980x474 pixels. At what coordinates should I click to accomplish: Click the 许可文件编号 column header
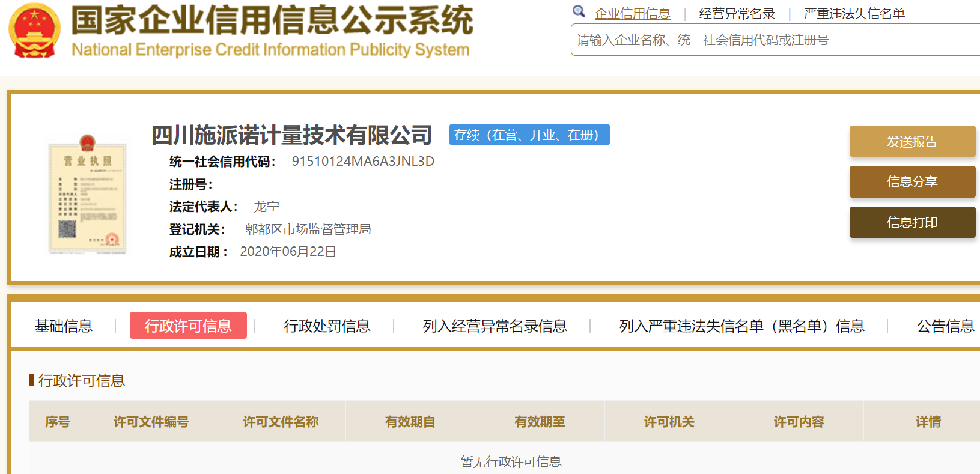tap(151, 421)
